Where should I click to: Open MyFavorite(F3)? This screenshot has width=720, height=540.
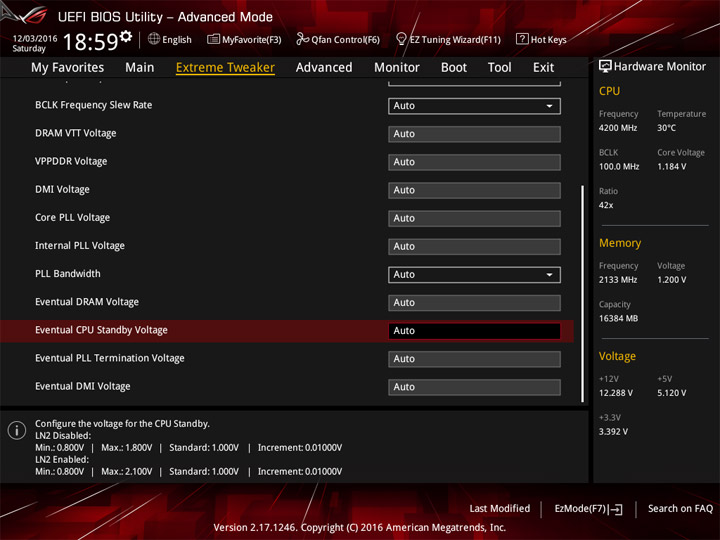click(244, 39)
